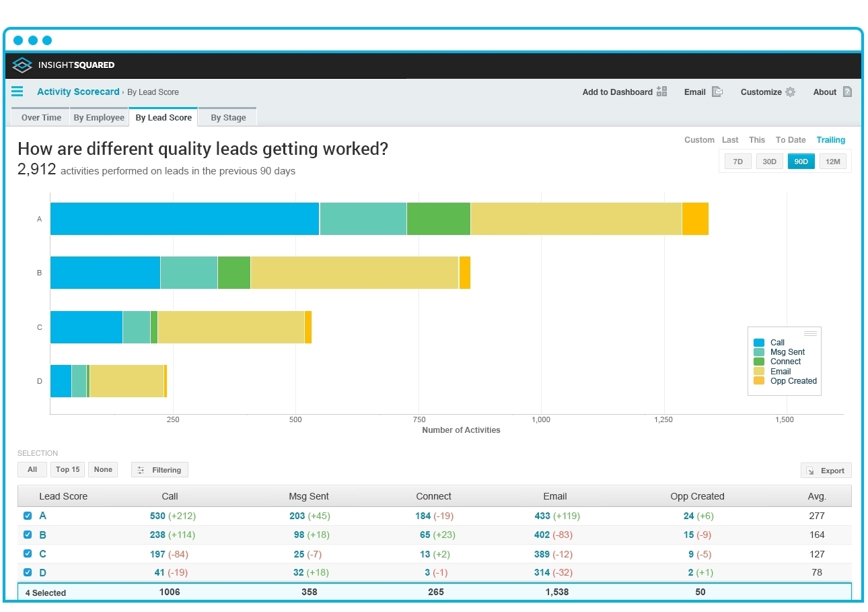Sort by the Opp Created column header
Image resolution: width=868 pixels, height=612 pixels.
click(x=697, y=496)
